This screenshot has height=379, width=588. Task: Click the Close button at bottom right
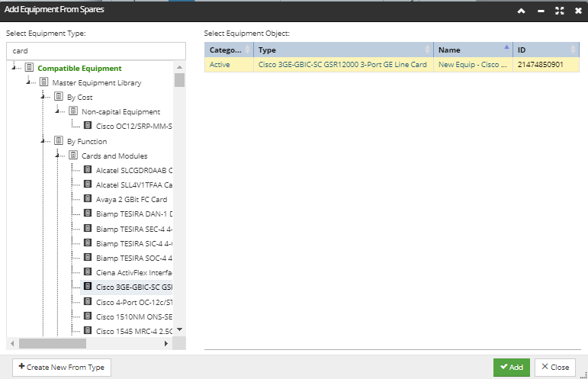[x=555, y=367]
